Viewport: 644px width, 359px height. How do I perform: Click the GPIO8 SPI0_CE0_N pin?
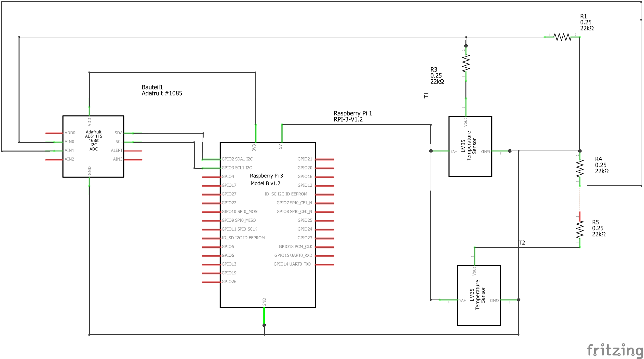coord(325,212)
